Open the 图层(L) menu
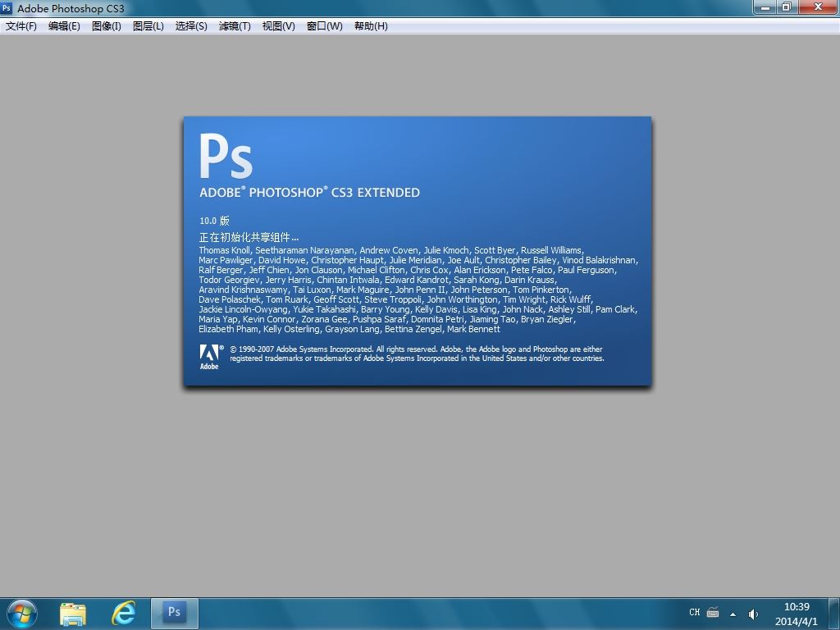840x630 pixels. [x=148, y=25]
